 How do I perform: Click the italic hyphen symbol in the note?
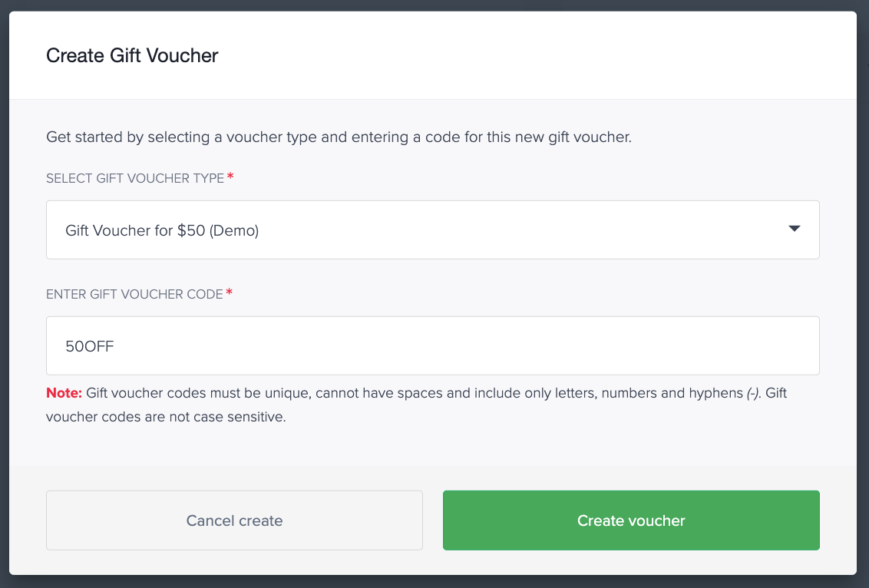[x=754, y=394]
